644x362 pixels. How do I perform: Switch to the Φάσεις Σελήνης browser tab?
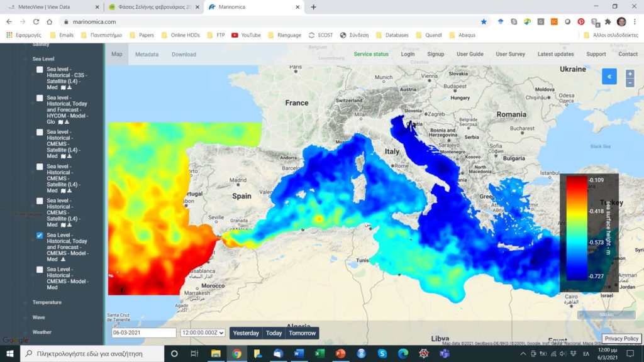point(155,7)
